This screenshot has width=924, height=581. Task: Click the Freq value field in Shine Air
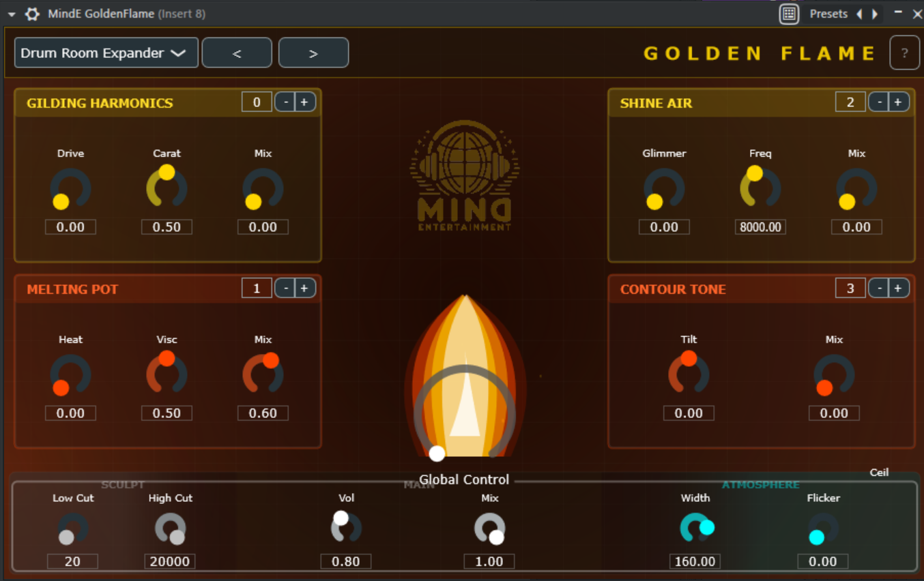pos(760,227)
